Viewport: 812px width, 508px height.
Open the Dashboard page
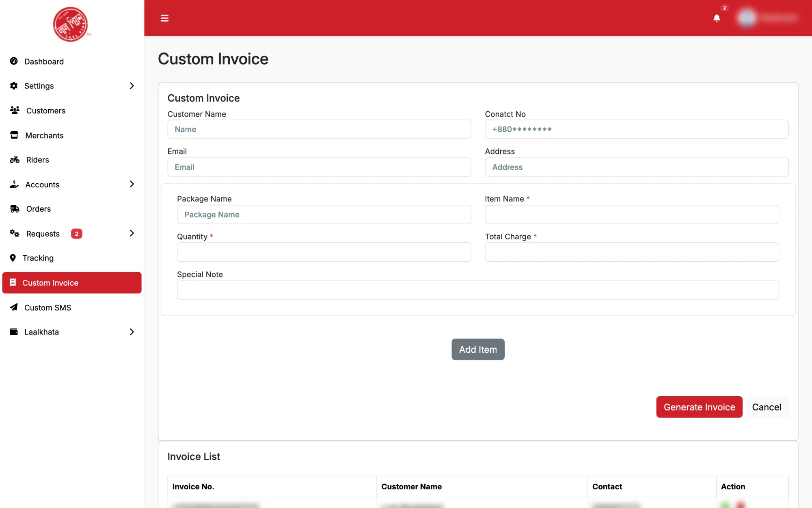72,61
